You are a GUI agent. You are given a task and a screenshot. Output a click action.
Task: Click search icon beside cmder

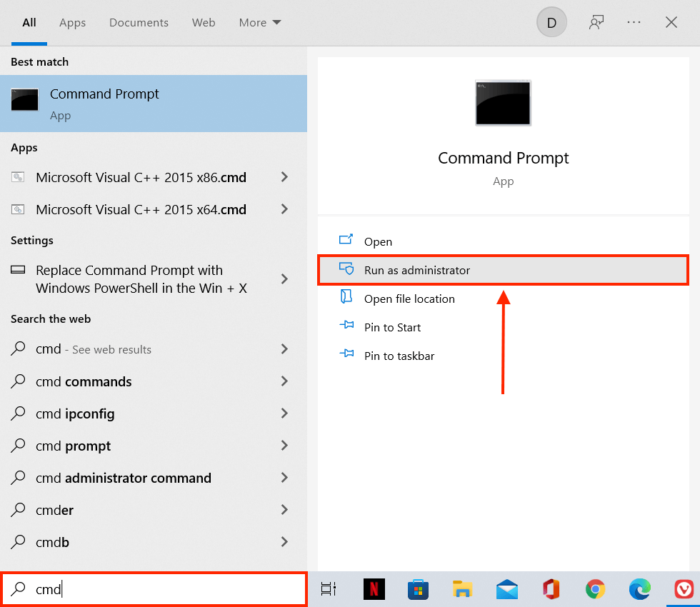(x=18, y=509)
